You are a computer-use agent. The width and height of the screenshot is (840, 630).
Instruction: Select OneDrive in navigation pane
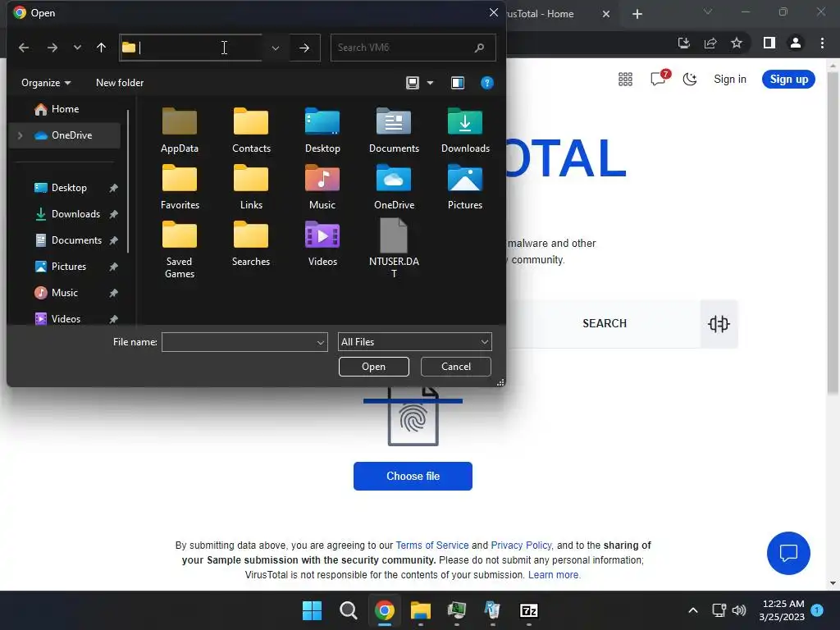pos(65,135)
